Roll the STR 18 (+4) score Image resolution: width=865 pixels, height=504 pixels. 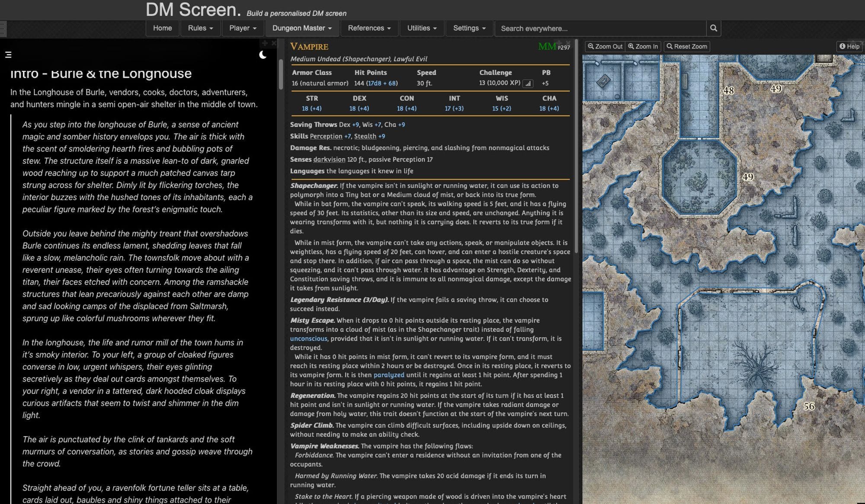(311, 108)
